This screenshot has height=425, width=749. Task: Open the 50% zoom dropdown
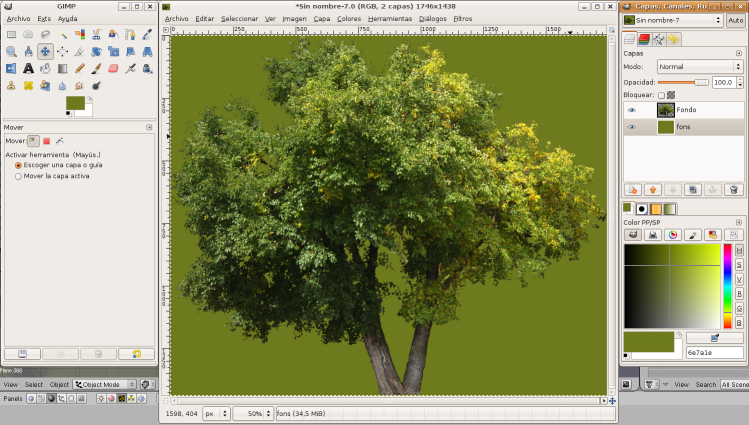point(253,414)
